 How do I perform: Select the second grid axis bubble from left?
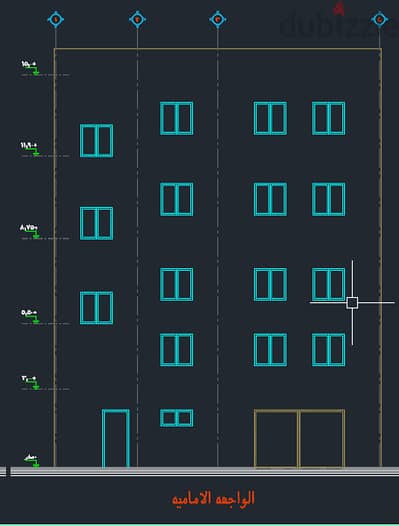pyautogui.click(x=137, y=19)
